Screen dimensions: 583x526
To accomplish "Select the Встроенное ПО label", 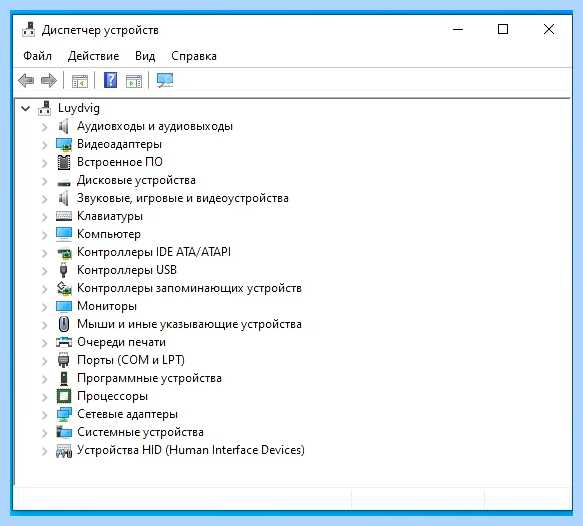I will coord(120,162).
